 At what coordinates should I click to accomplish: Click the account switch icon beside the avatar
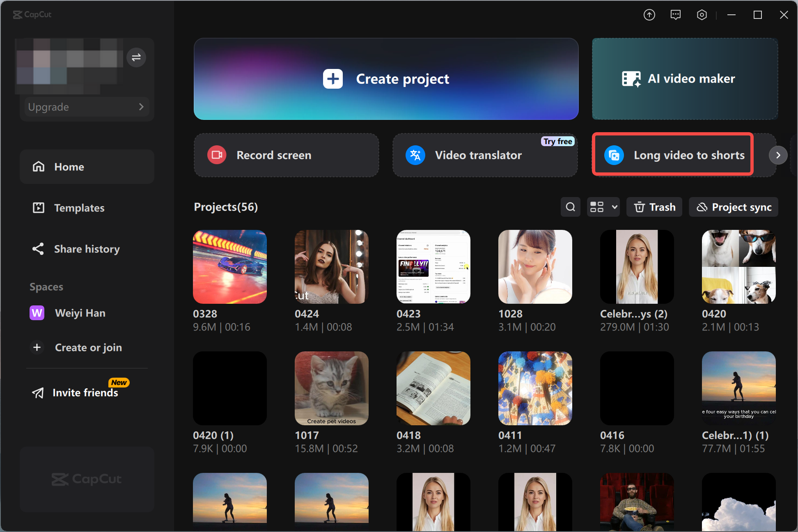[136, 57]
